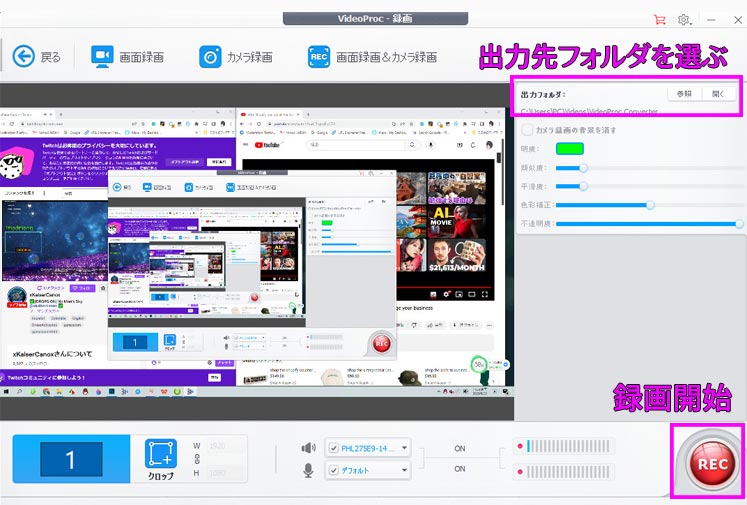Click xKaiserCanoxさんについて text in preview
This screenshot has width=747, height=505.
click(x=52, y=354)
